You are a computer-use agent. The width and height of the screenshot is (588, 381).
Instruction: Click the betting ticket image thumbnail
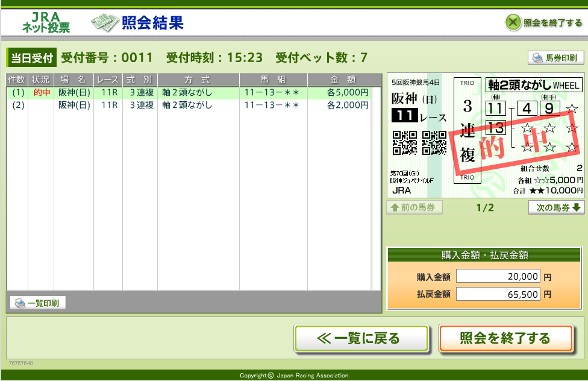tap(486, 136)
